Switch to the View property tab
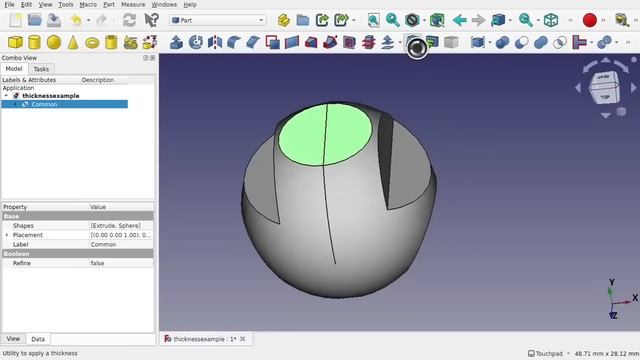The height and width of the screenshot is (360, 640). click(13, 339)
